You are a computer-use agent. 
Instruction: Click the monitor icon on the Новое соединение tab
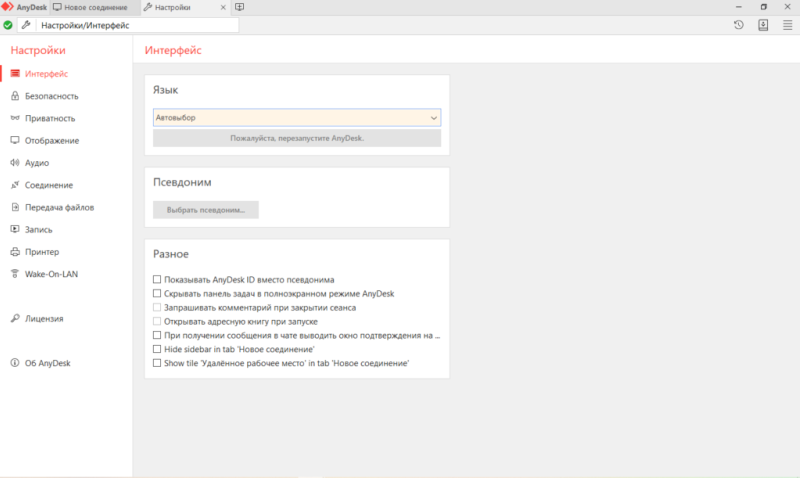(58, 7)
